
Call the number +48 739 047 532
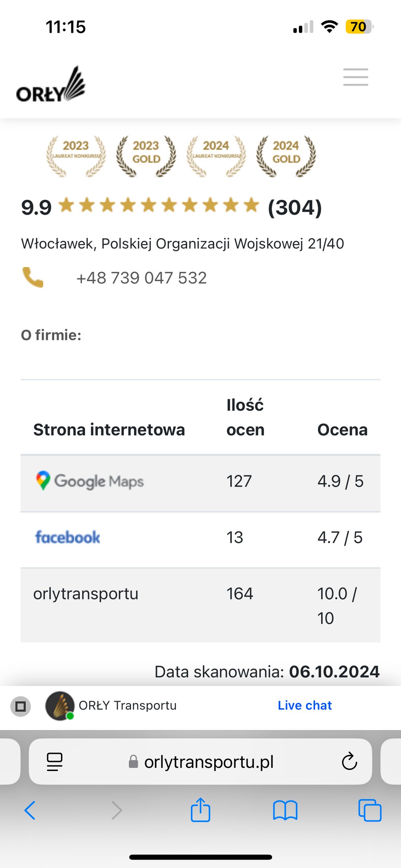(141, 278)
